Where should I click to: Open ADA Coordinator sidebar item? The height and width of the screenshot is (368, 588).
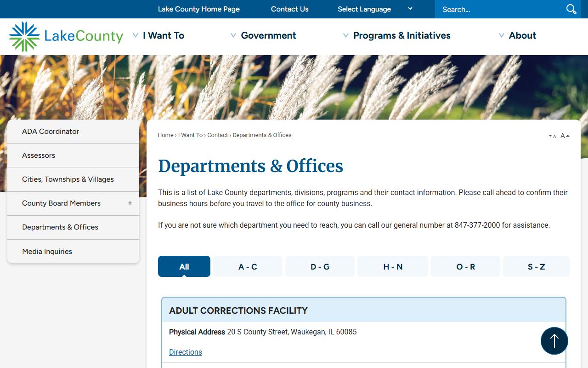73,132
